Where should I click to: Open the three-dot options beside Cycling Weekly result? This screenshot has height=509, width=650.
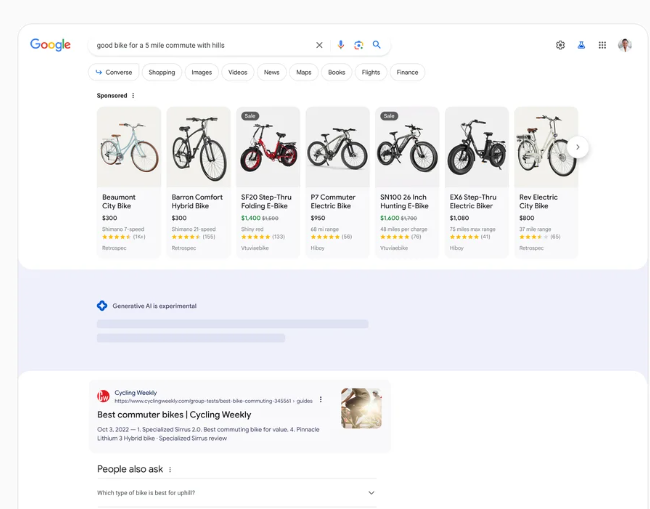click(321, 399)
